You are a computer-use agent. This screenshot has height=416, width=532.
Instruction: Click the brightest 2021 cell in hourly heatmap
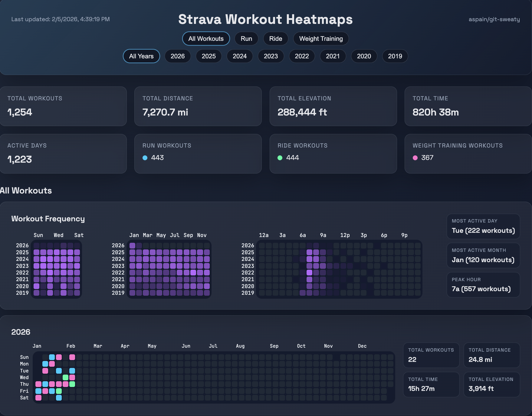tap(310, 279)
